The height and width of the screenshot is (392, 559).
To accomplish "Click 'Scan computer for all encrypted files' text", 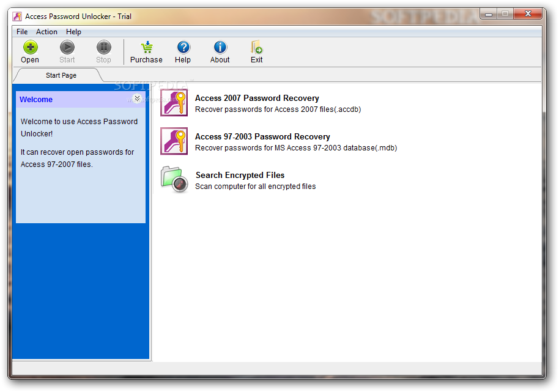I will [x=255, y=187].
